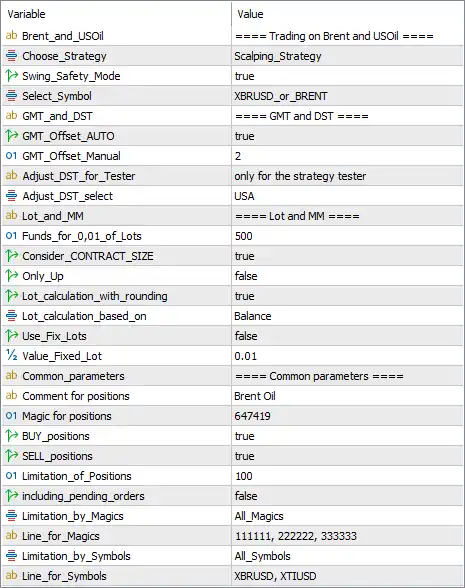The width and height of the screenshot is (465, 588).
Task: Toggle the Only_Up false value
Action: pyautogui.click(x=347, y=276)
